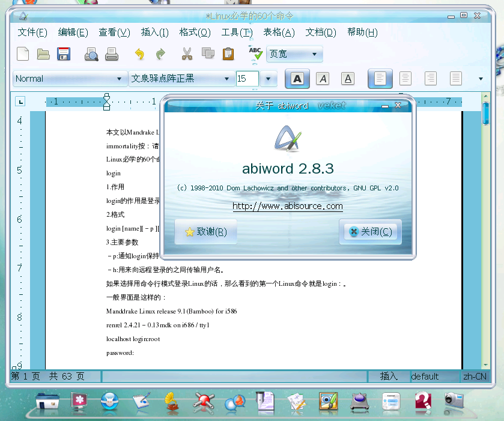Open the http://www.abisource.com link
Image resolution: width=504 pixels, height=421 pixels.
(288, 206)
